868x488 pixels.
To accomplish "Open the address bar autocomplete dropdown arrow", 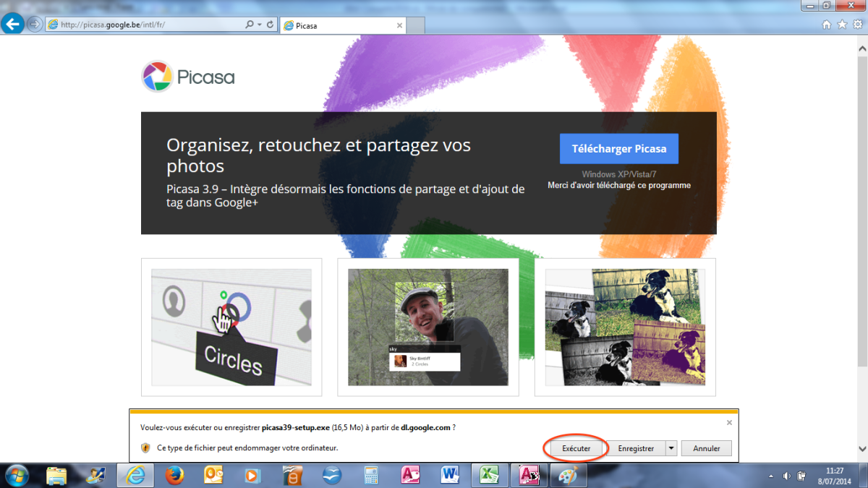I will coord(260,24).
